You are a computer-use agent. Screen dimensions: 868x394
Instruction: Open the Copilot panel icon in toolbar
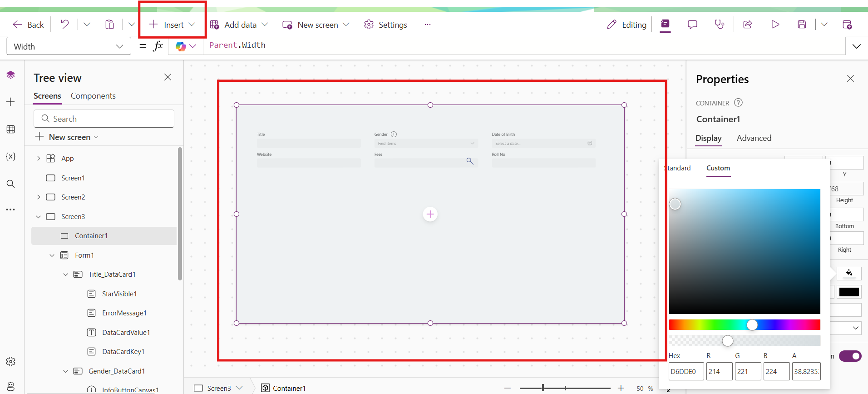coord(665,24)
